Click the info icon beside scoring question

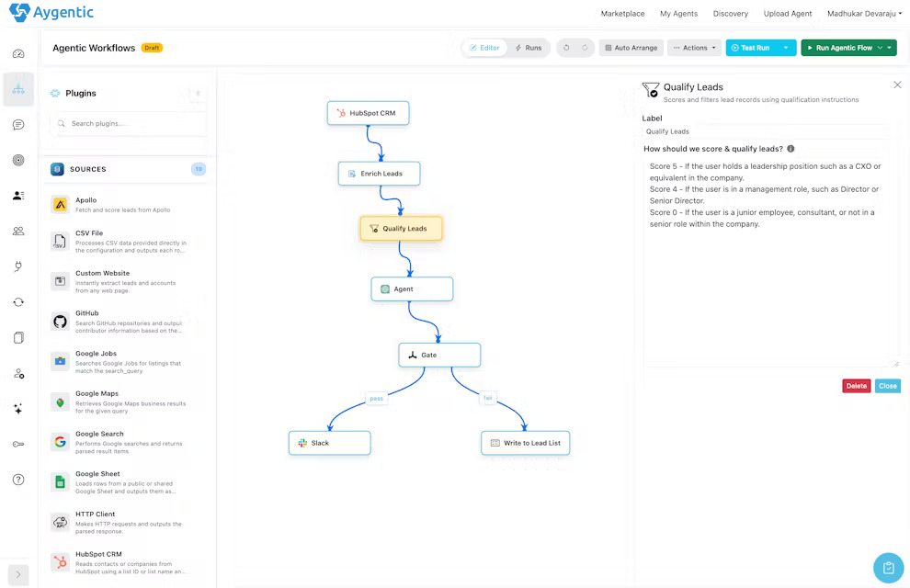point(791,149)
